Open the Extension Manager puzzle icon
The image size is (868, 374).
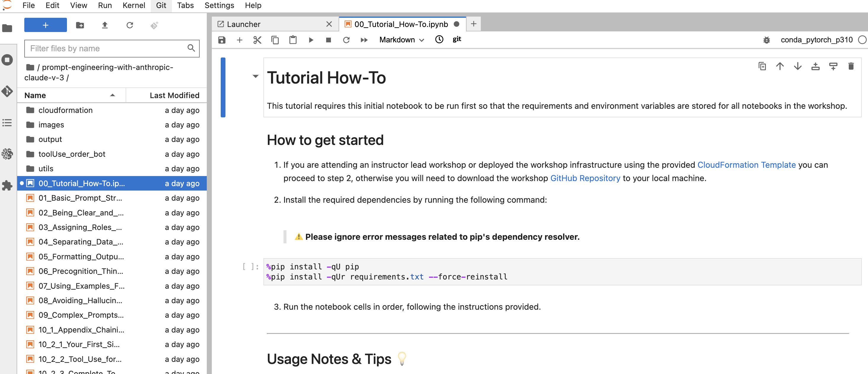(x=7, y=185)
